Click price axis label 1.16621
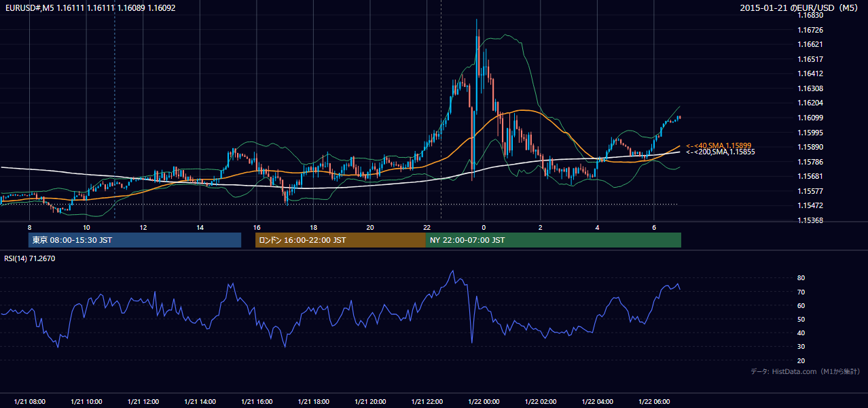The image size is (868, 408). 810,45
